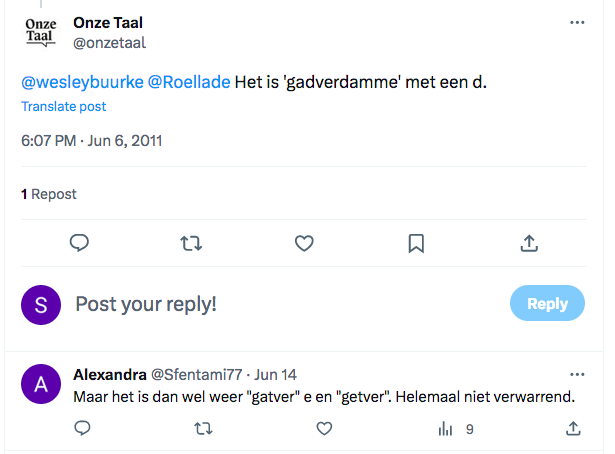Bookmark the Onze Taal post
The image size is (615, 454).
pyautogui.click(x=416, y=243)
